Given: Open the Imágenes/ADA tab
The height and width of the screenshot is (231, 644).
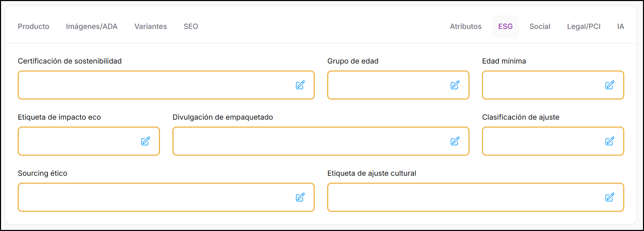Looking at the screenshot, I should (92, 26).
